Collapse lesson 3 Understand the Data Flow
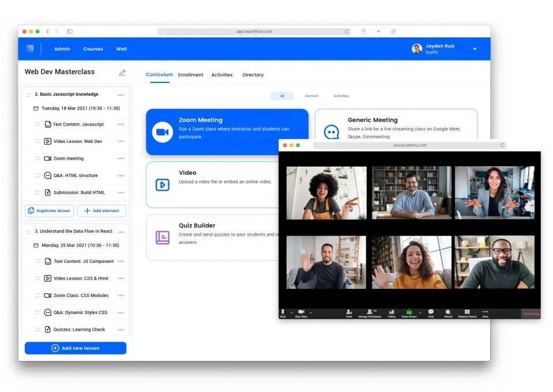 coord(29,232)
